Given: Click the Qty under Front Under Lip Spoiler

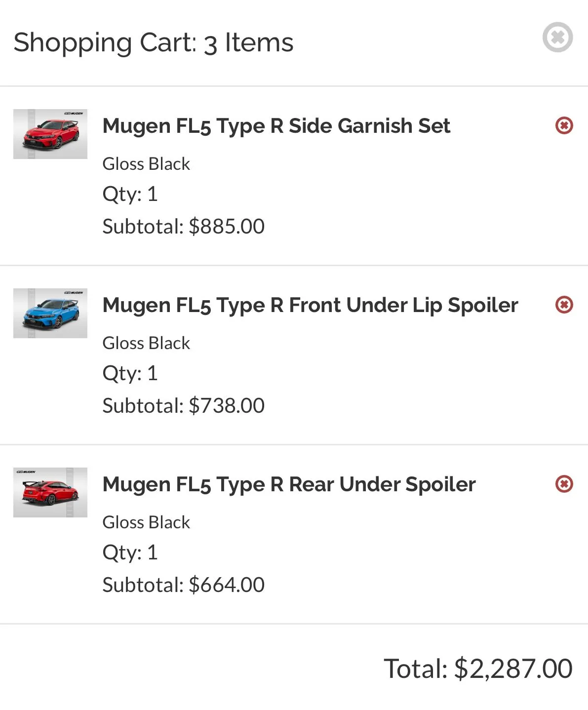Looking at the screenshot, I should (130, 373).
